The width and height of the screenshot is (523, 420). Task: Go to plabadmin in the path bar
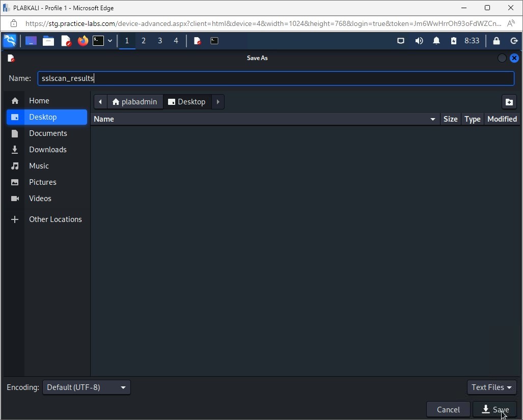click(135, 102)
